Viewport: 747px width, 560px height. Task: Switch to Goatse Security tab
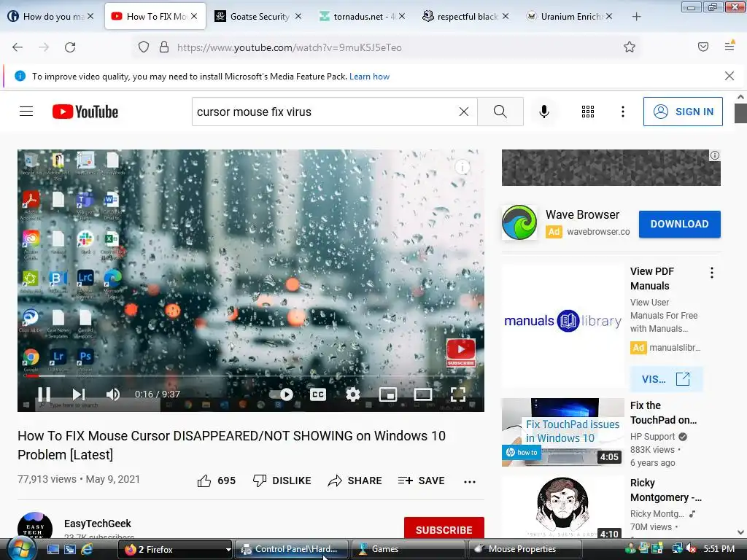point(258,17)
